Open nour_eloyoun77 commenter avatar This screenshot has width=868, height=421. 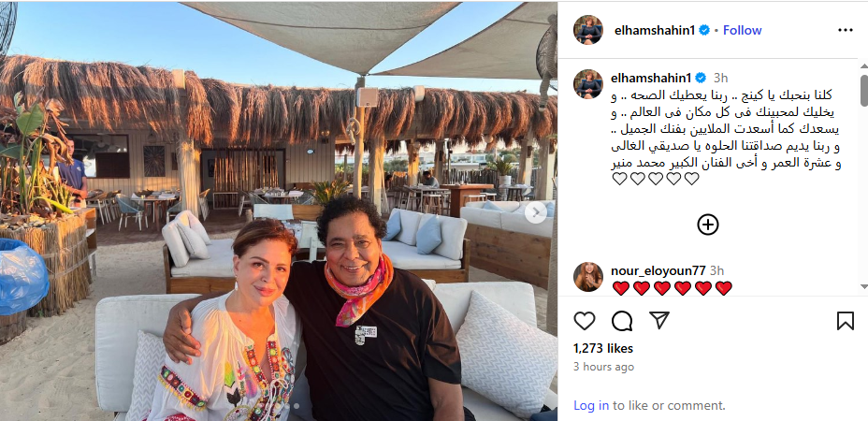pyautogui.click(x=588, y=276)
